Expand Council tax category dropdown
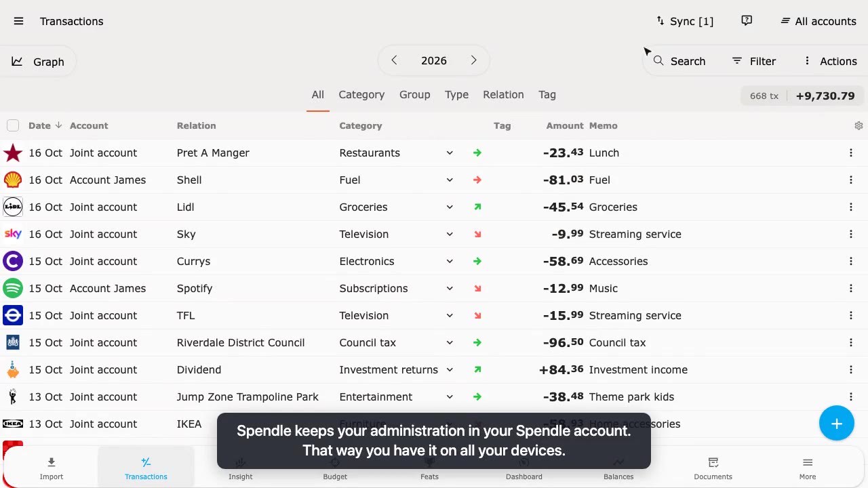The height and width of the screenshot is (488, 868). (x=450, y=342)
